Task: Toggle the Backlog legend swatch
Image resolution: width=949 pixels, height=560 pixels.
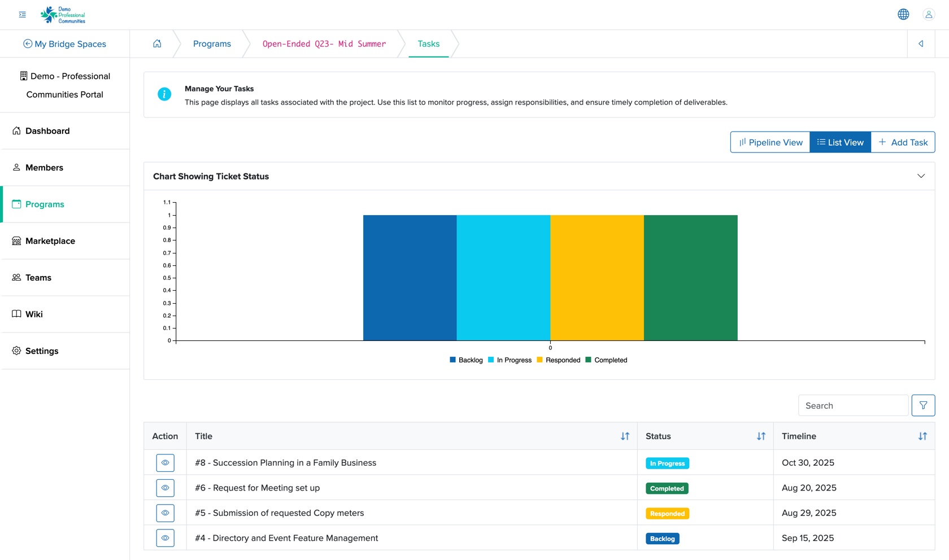Action: pos(452,360)
